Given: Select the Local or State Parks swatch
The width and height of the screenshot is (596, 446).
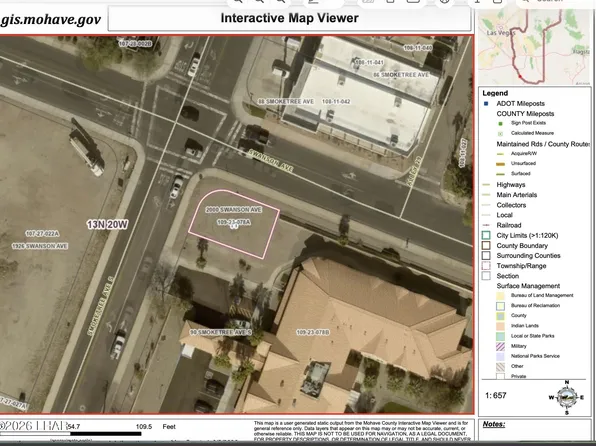Looking at the screenshot, I should click(x=500, y=336).
